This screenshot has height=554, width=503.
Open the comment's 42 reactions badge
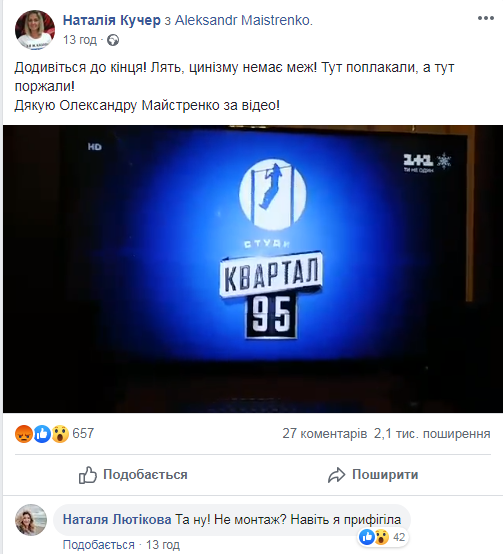(x=383, y=537)
